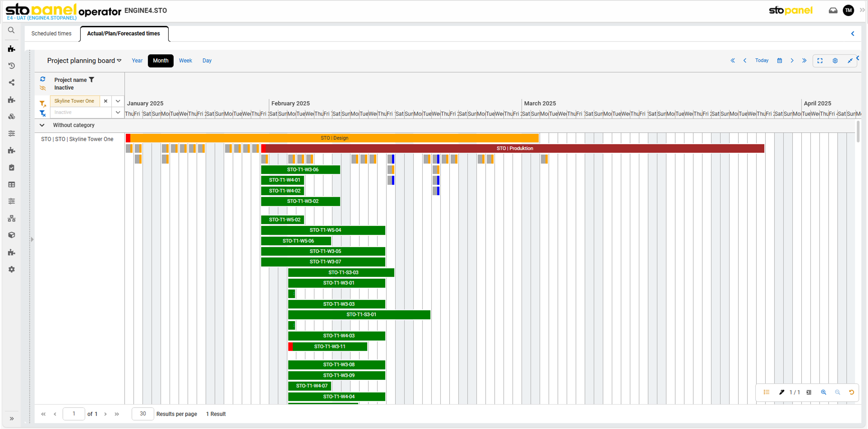
Task: Click the Project name filter funnel icon
Action: (x=91, y=80)
